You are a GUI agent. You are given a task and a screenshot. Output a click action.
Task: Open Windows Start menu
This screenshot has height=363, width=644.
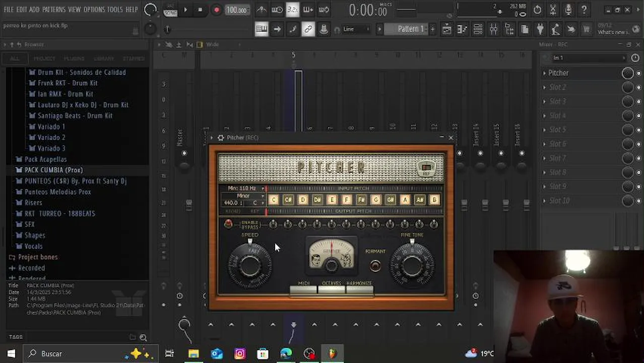tap(11, 353)
